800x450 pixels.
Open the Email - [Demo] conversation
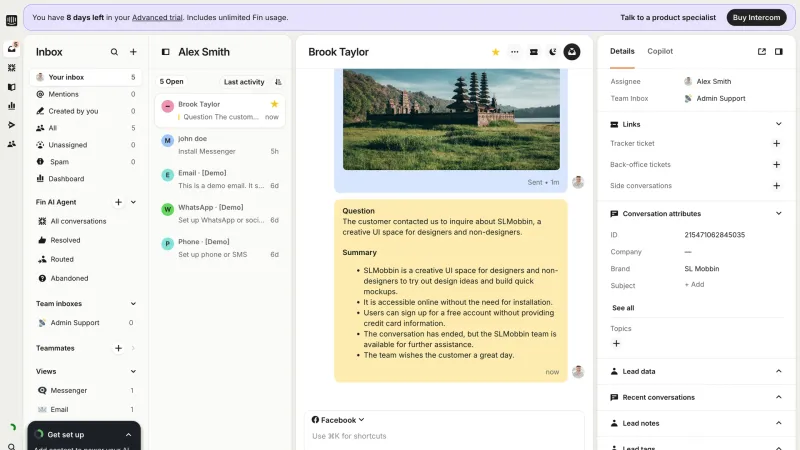[x=220, y=179]
